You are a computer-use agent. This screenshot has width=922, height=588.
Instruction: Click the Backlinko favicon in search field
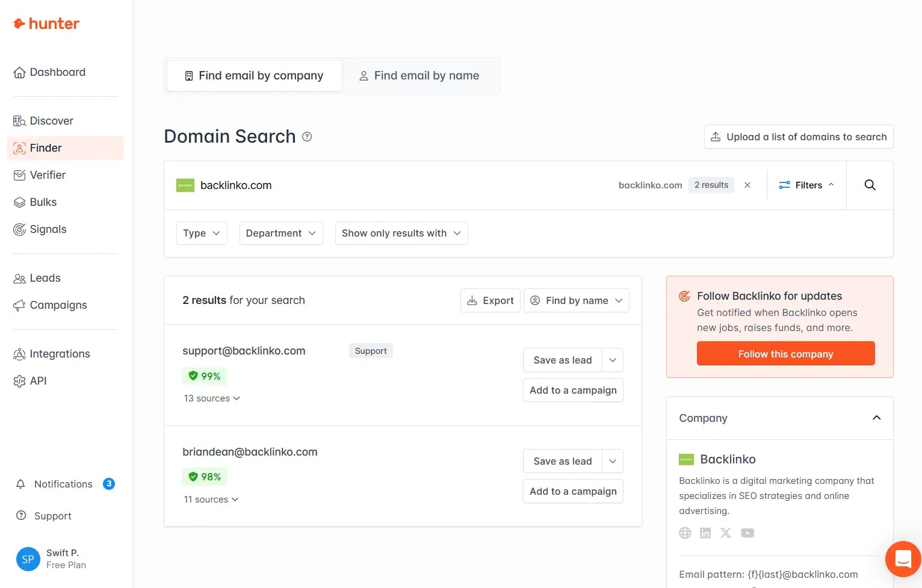[x=185, y=185]
